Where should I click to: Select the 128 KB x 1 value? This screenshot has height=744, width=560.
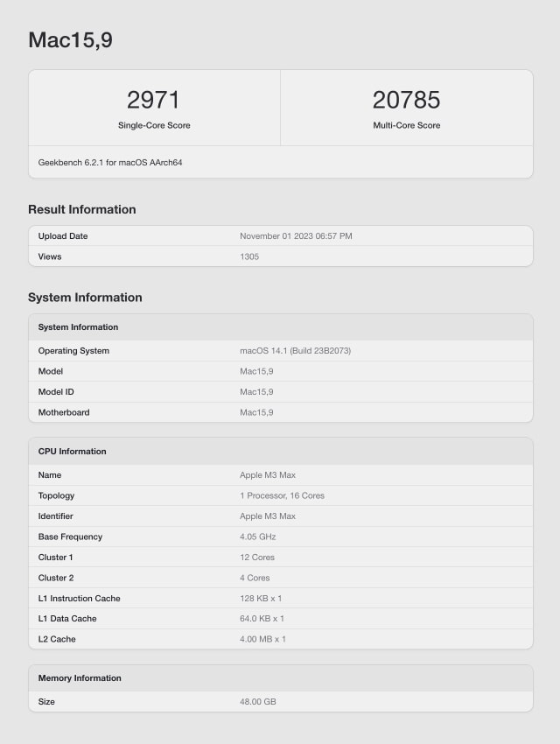coord(261,599)
